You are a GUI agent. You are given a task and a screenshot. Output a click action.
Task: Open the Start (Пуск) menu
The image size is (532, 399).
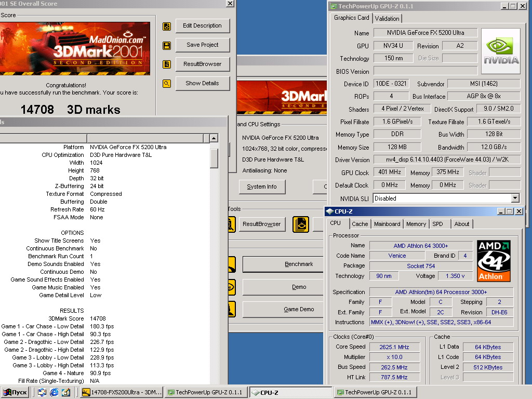pyautogui.click(x=15, y=392)
